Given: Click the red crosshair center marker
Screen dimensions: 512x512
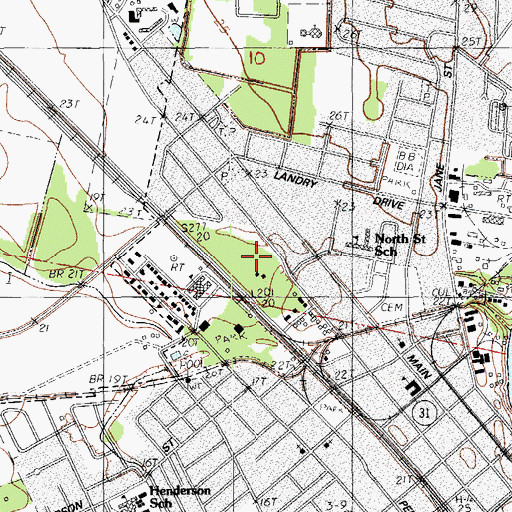Looking at the screenshot, I should [256, 256].
